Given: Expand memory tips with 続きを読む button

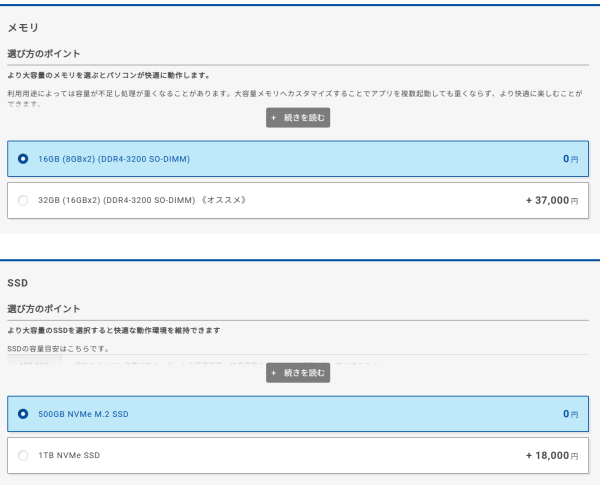Looking at the screenshot, I should point(298,118).
